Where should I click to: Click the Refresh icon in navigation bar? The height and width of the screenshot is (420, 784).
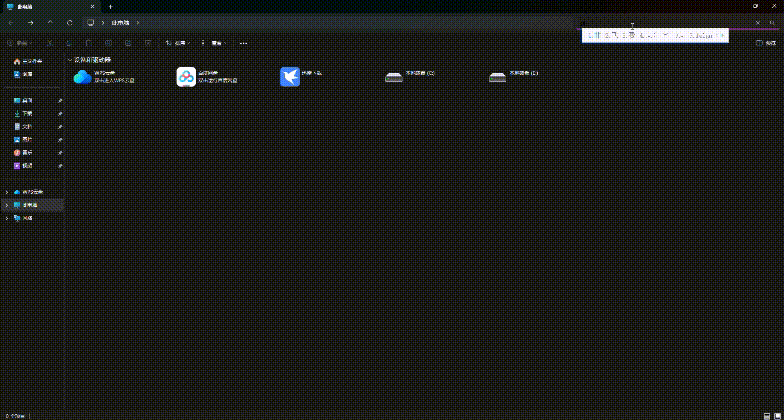tap(70, 22)
